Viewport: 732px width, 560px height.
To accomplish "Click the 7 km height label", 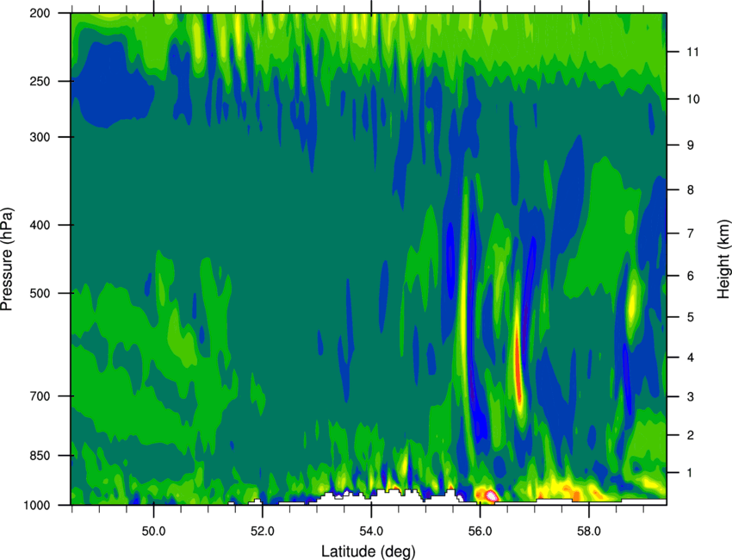I will pyautogui.click(x=690, y=233).
